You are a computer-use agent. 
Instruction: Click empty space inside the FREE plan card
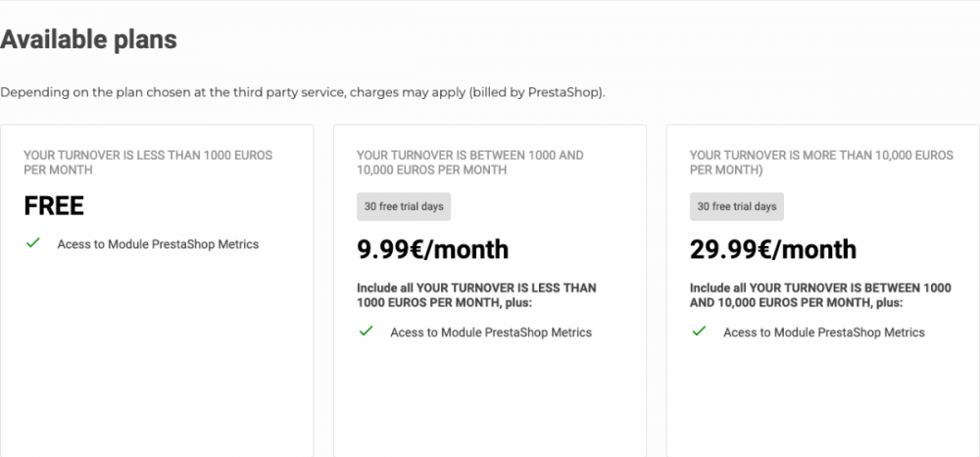[x=157, y=363]
